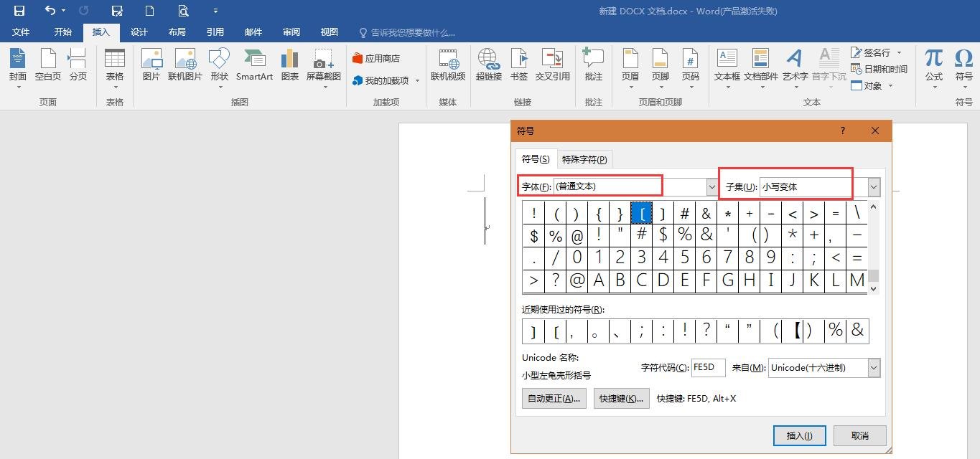
Task: Switch to the 特殊字符 tab
Action: (584, 158)
